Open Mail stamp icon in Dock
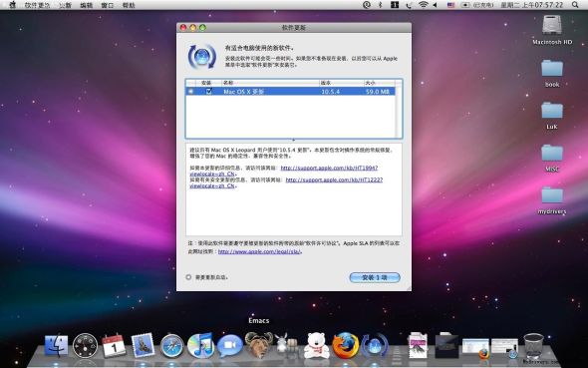The image size is (588, 368). 143,345
